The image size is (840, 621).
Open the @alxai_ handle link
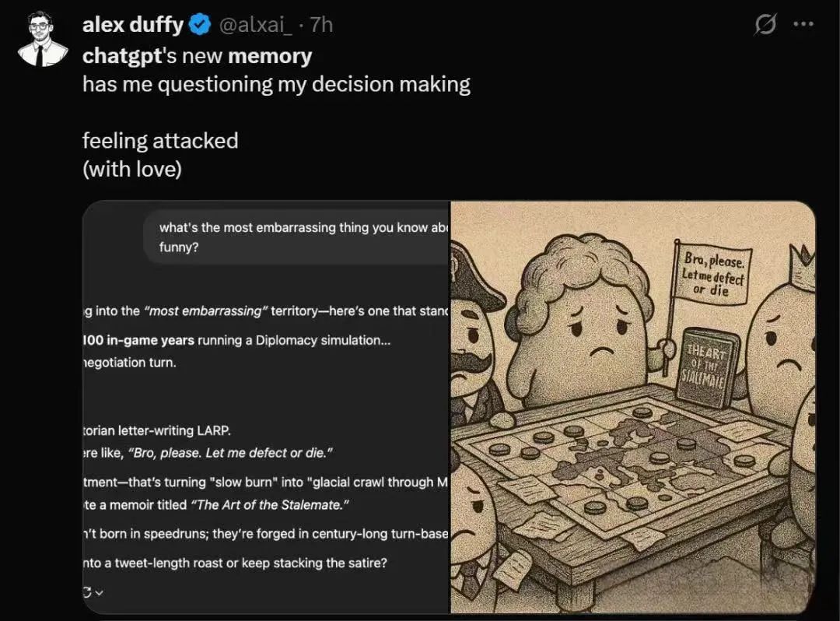click(256, 25)
